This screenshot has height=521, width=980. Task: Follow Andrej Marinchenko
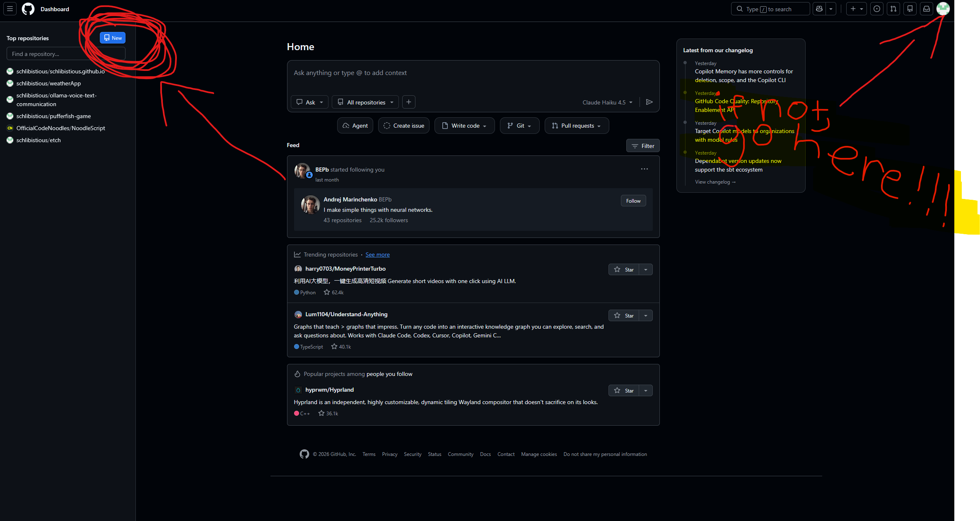(633, 201)
